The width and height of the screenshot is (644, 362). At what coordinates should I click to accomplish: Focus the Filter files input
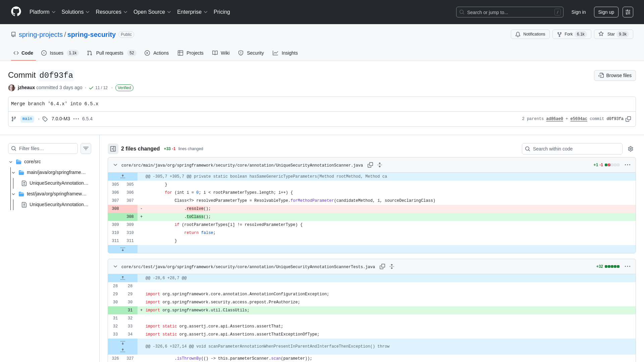pos(43,148)
